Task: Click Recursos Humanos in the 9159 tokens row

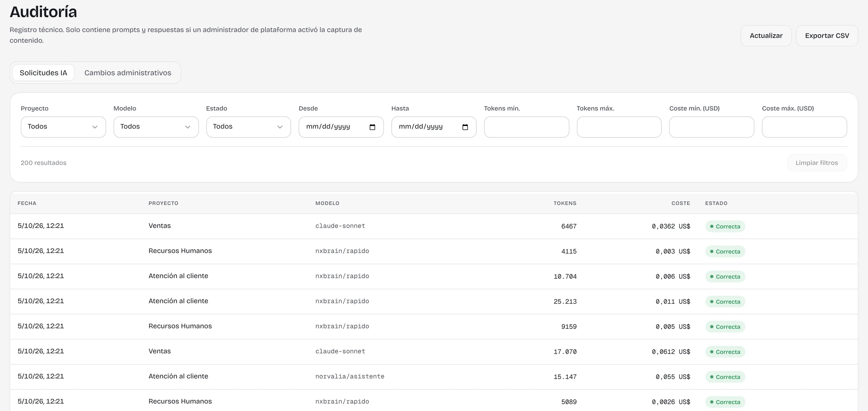Action: coord(180,326)
